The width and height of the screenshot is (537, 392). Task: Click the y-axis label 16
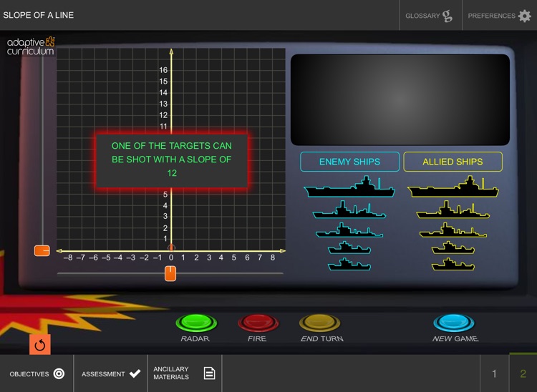[163, 70]
